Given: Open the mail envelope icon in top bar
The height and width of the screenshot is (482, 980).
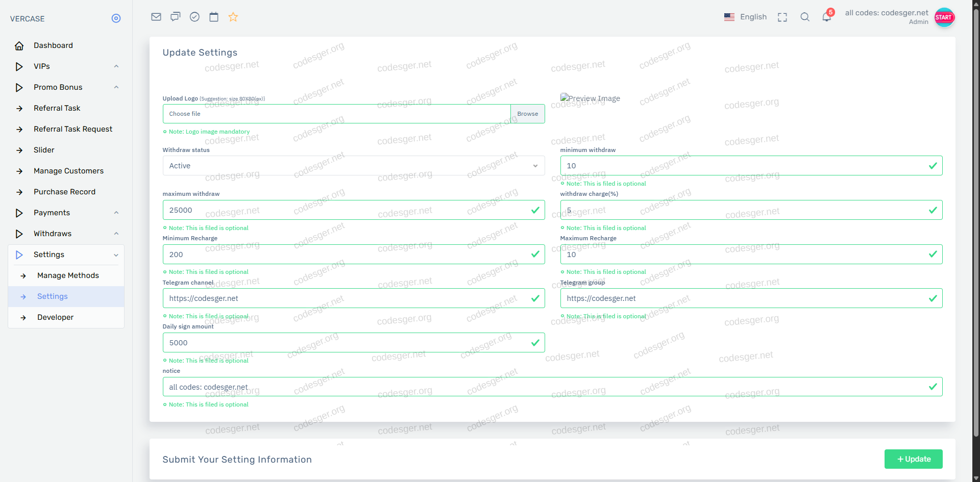Looking at the screenshot, I should pyautogui.click(x=156, y=17).
